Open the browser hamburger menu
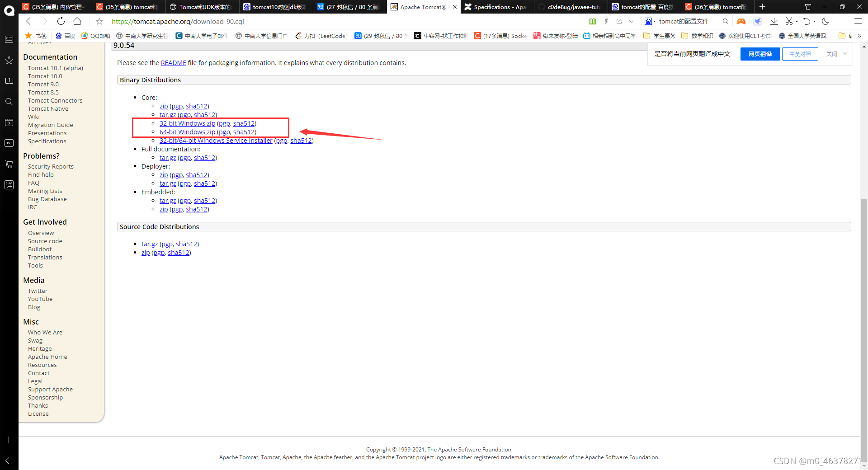Screen dimensions: 868x470 [x=858, y=21]
